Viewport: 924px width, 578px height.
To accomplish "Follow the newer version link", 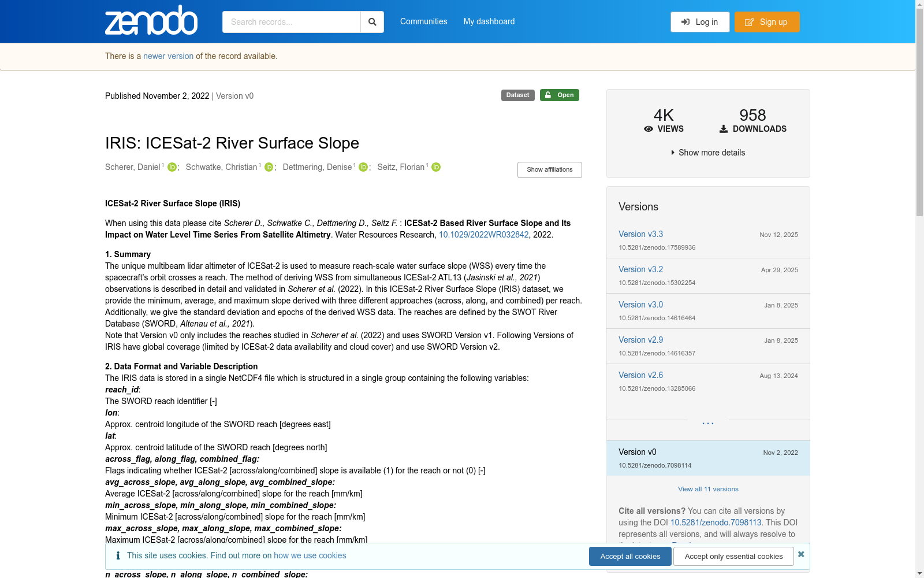I will pos(168,56).
